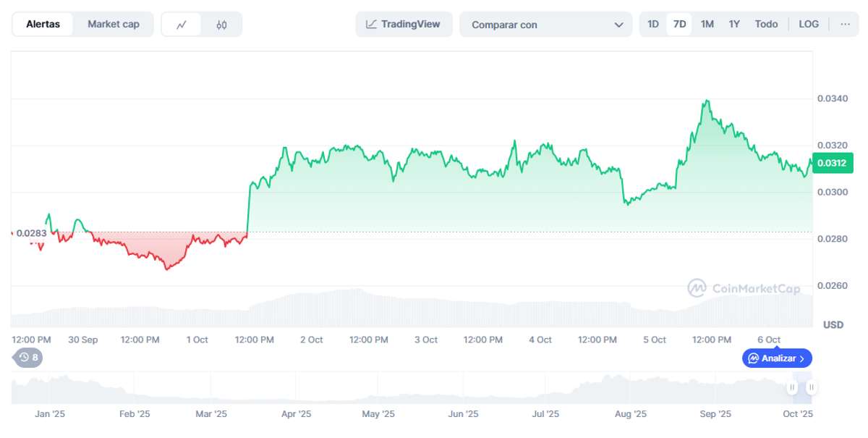The image size is (868, 438).
Task: Toggle LOG scale
Action: 809,24
